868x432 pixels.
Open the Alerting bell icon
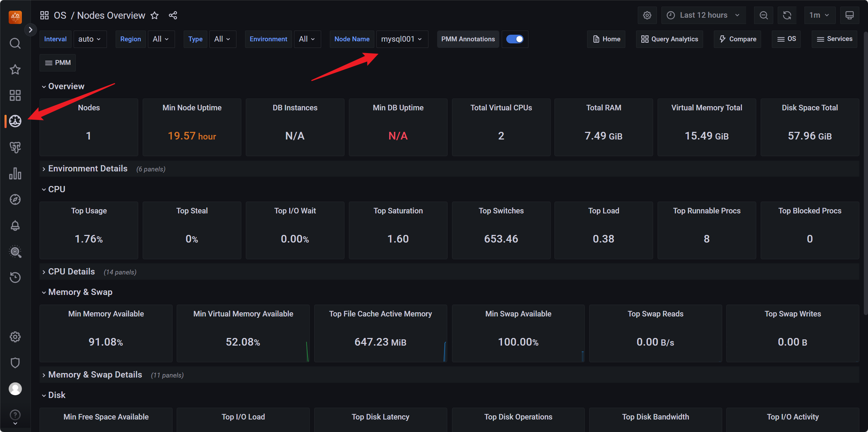(15, 226)
